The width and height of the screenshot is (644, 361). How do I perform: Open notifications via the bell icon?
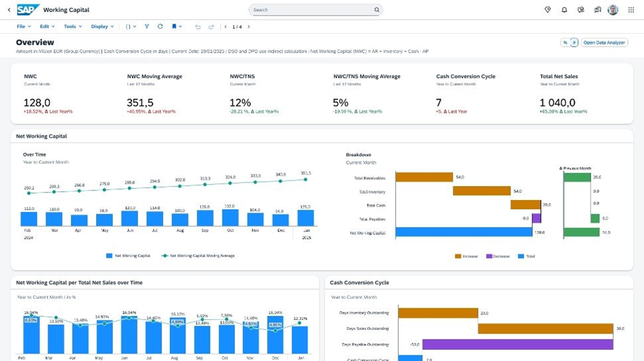(564, 9)
